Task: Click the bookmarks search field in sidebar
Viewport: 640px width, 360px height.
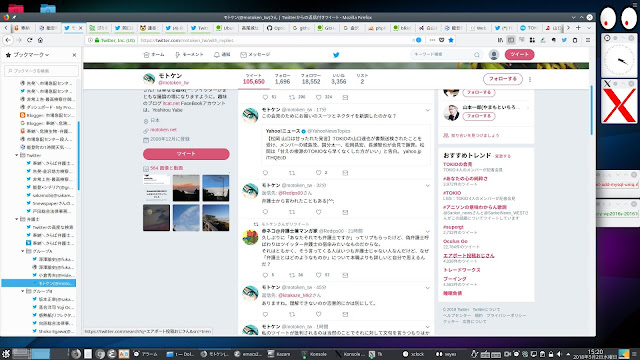Action: point(41,71)
